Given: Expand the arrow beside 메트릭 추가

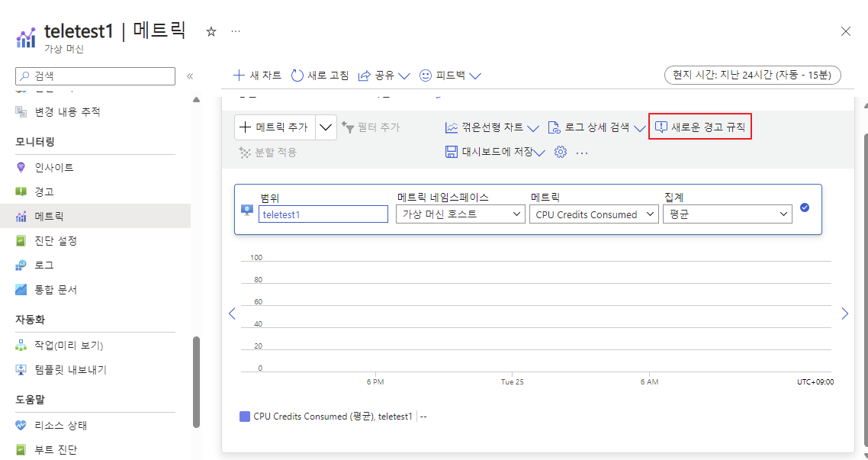Looking at the screenshot, I should click(326, 127).
